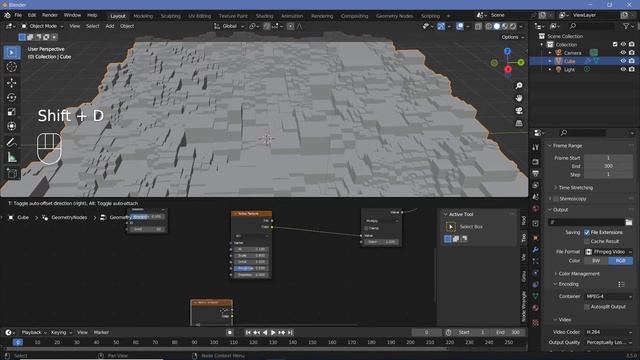This screenshot has width=640, height=360.
Task: Select solid viewport shading mode
Action: [x=497, y=26]
